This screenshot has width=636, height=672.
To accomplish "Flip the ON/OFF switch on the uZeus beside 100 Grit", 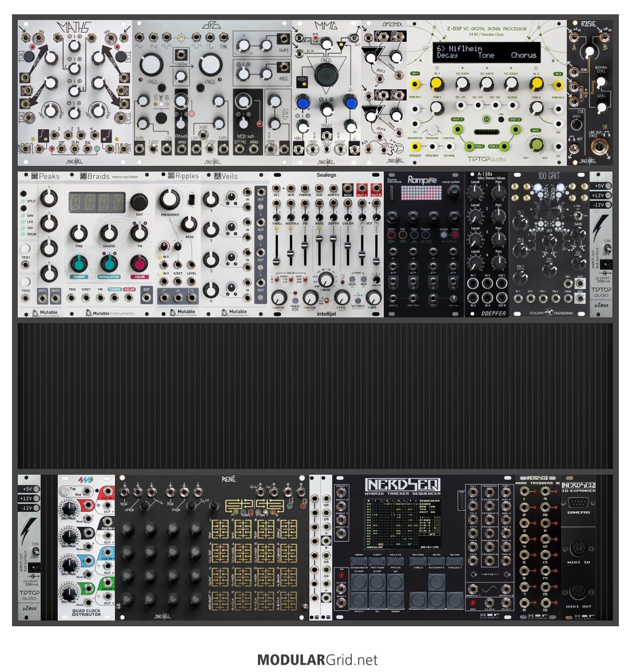I will pyautogui.click(x=607, y=247).
